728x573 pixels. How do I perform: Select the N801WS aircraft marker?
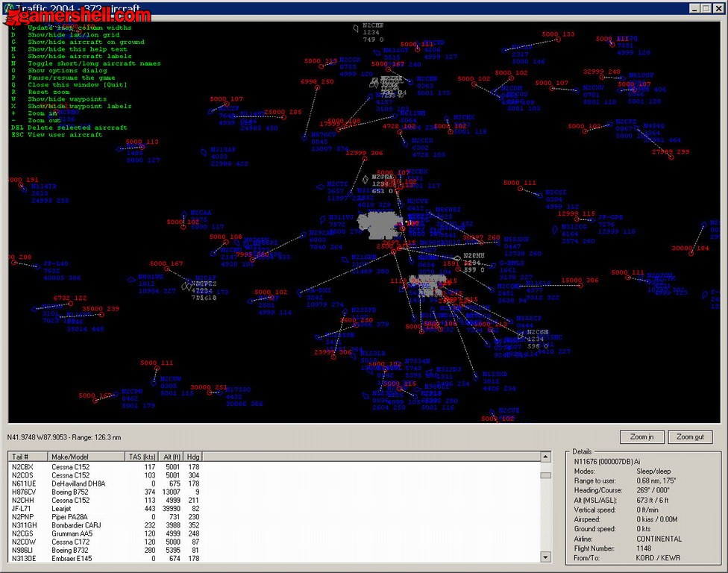click(x=131, y=280)
